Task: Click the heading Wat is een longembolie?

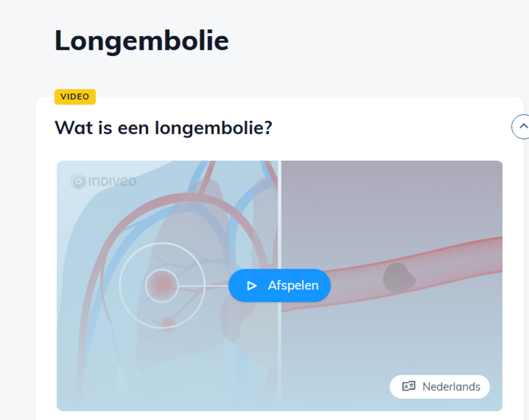Action: click(x=163, y=128)
